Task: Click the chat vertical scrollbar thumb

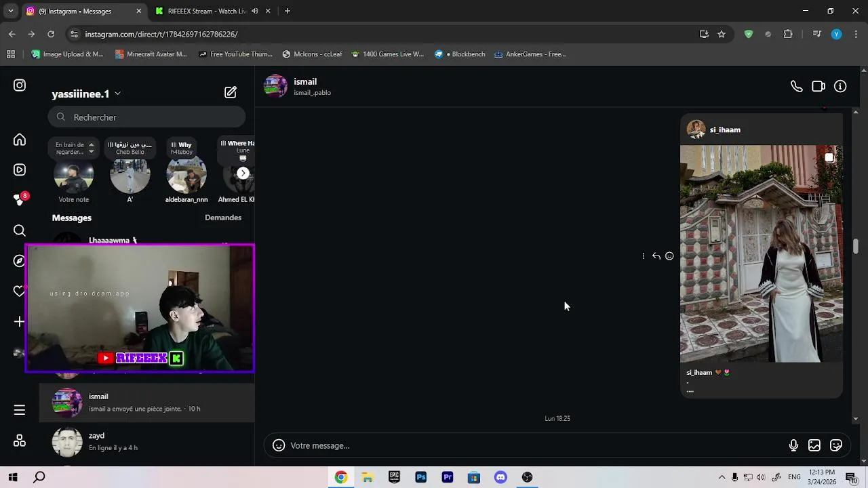Action: pyautogui.click(x=856, y=246)
